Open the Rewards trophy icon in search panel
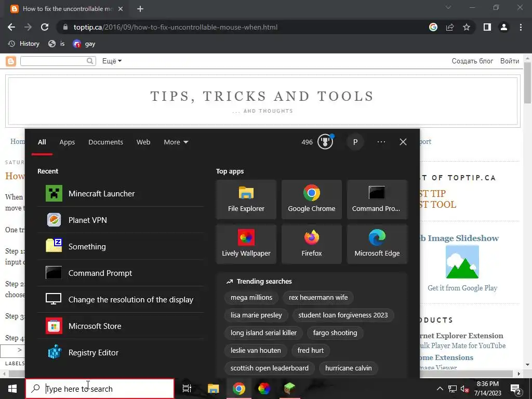Viewport: 532px width, 399px height. pyautogui.click(x=325, y=142)
